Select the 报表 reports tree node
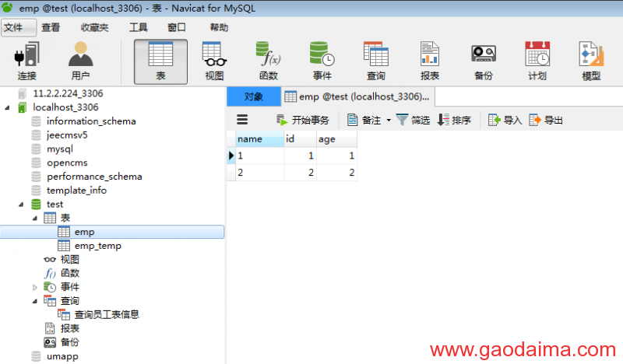This screenshot has height=364, width=623. click(69, 329)
